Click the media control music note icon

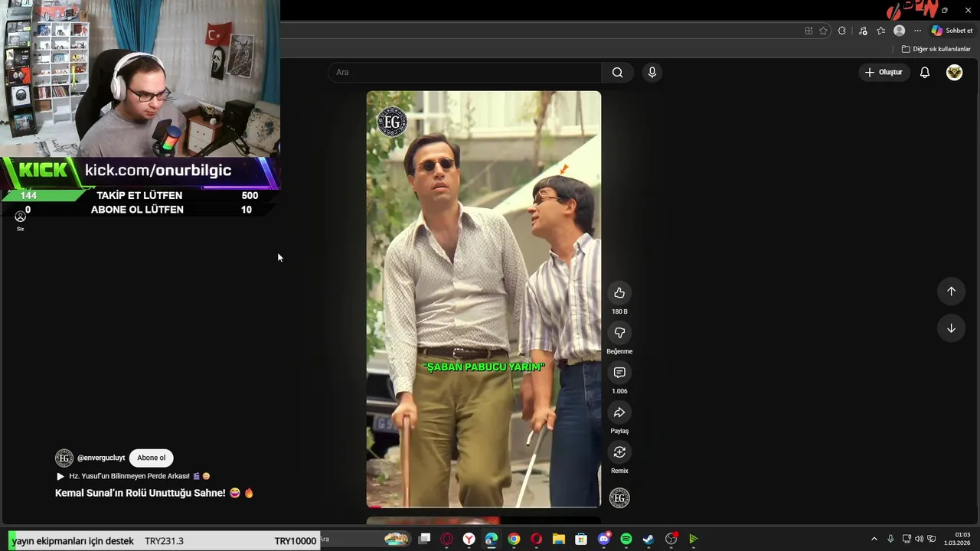pyautogui.click(x=863, y=31)
